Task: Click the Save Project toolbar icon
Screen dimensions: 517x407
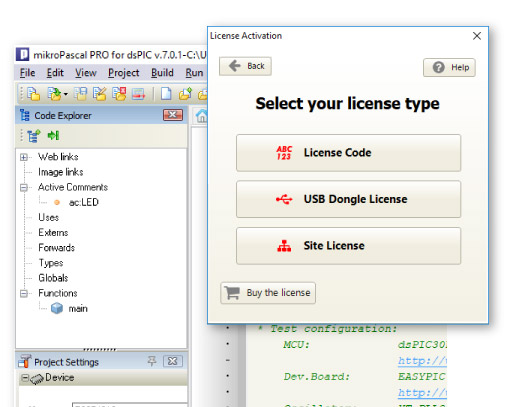Action: coord(80,94)
